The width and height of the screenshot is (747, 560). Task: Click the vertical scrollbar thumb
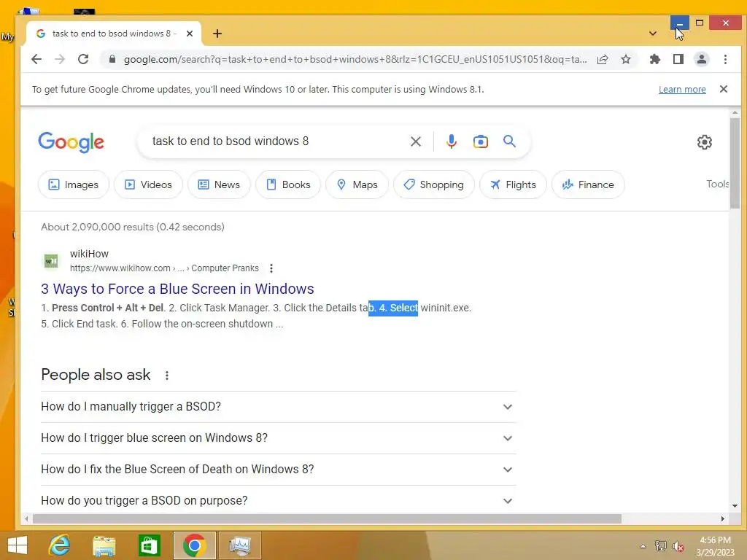pos(735,163)
